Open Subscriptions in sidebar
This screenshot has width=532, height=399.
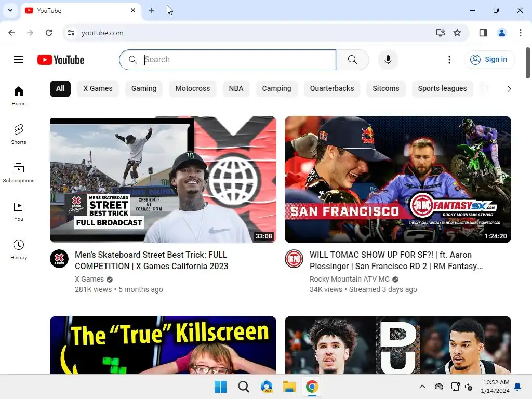point(19,172)
